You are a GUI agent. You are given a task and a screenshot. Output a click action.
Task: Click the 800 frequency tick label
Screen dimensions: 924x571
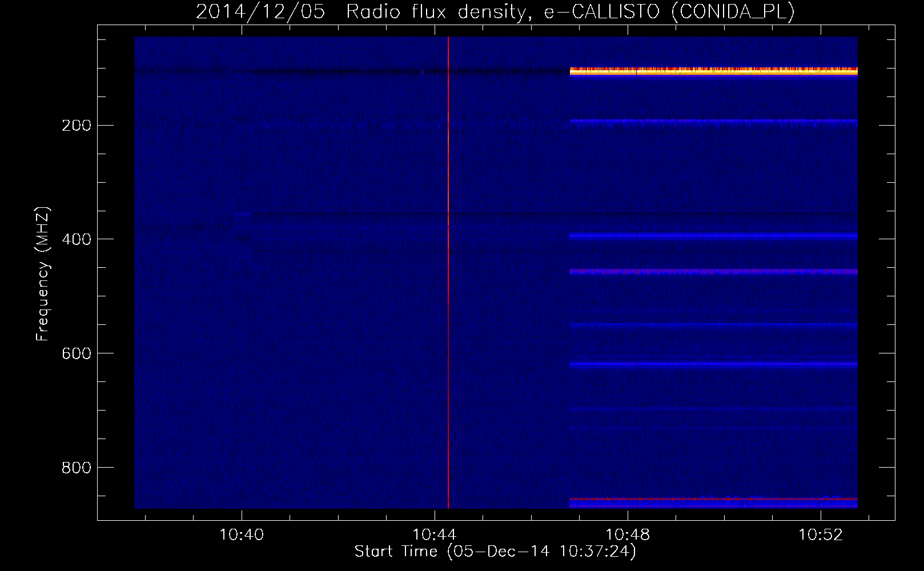pos(76,468)
